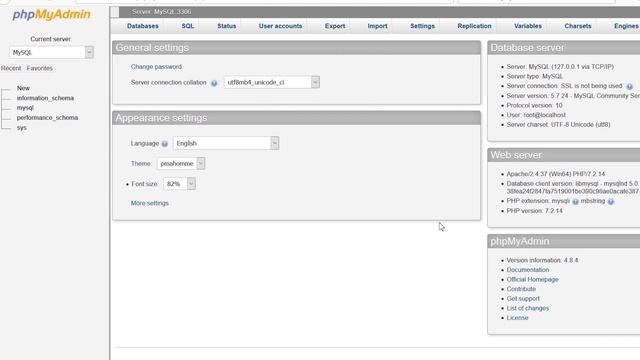The image size is (640, 360).
Task: Click 'Protocol version: 10' text
Action: tap(534, 105)
